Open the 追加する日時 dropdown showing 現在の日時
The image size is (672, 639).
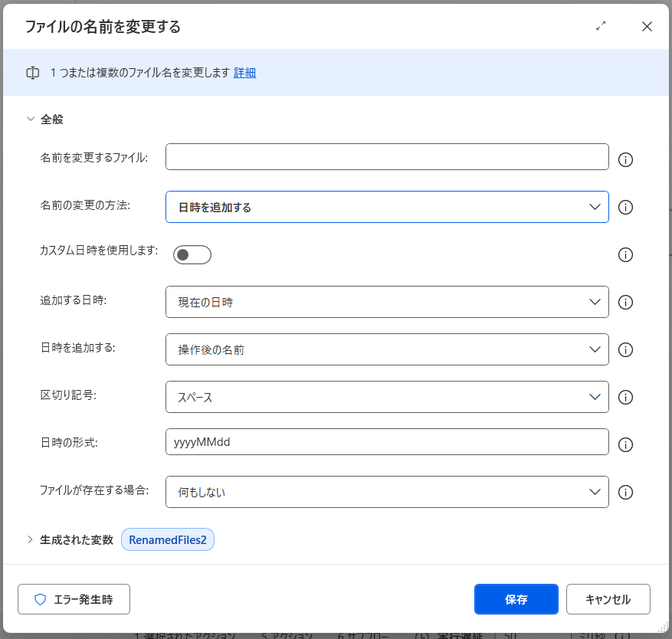(x=387, y=302)
